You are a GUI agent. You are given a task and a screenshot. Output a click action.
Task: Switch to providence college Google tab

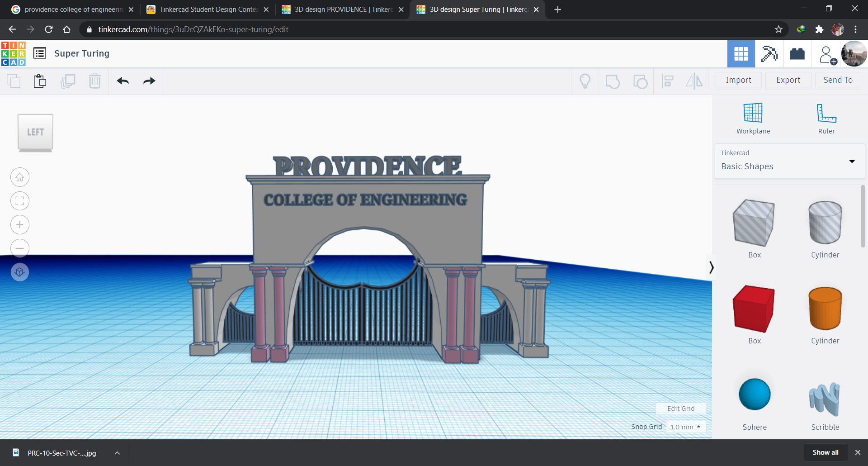click(x=72, y=10)
